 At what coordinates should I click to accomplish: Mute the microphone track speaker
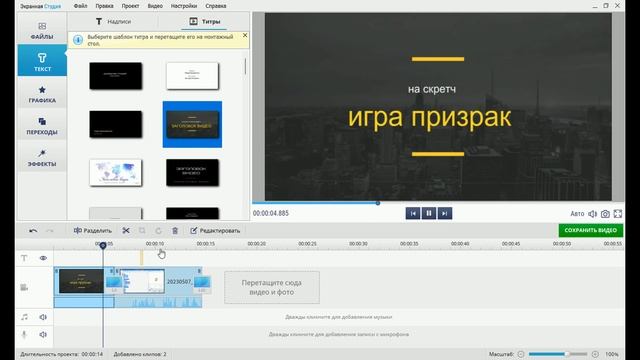click(x=43, y=334)
